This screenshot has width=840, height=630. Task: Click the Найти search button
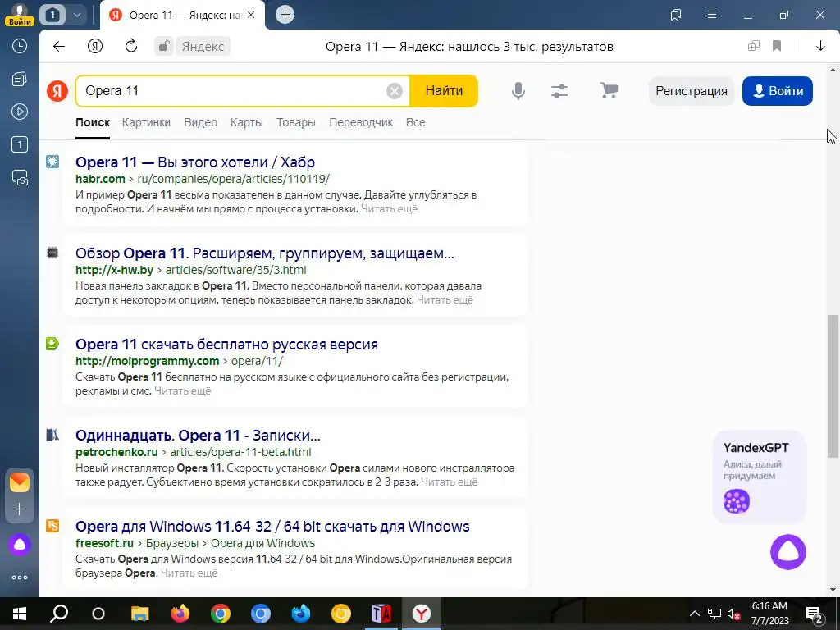444,91
